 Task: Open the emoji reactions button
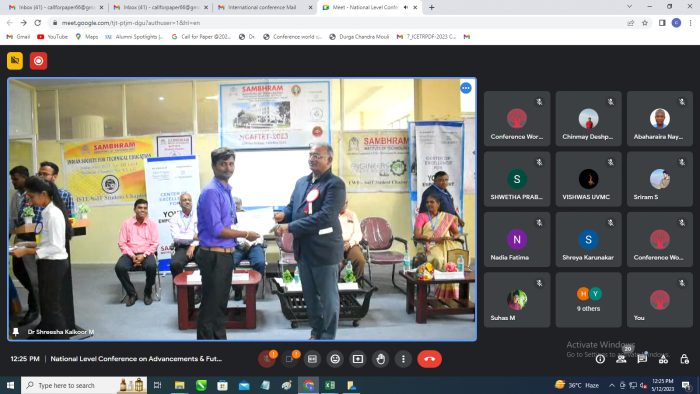(x=335, y=359)
